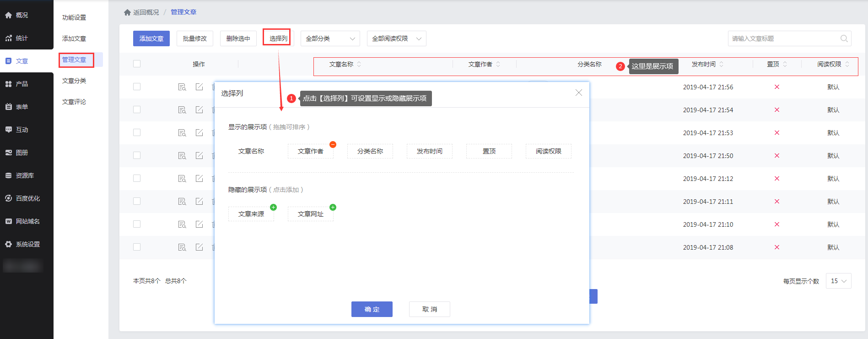Open the 百度优化 sidebar item
Image resolution: width=868 pixels, height=339 pixels.
click(22, 198)
